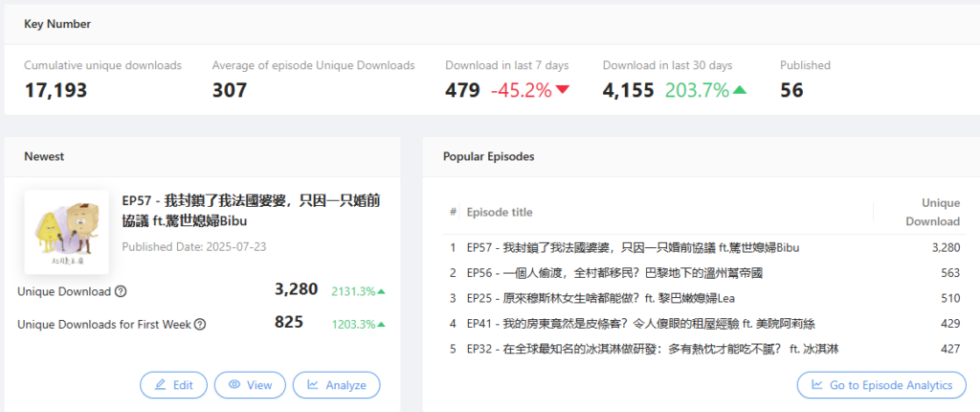The image size is (980, 412).
Task: Click the Unique Download column header
Action: coord(932,212)
